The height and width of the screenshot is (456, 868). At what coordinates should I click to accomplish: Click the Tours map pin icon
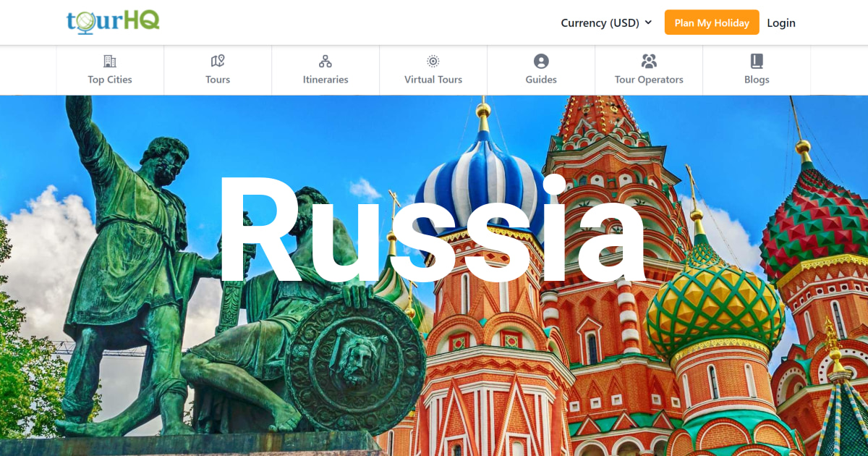[218, 61]
